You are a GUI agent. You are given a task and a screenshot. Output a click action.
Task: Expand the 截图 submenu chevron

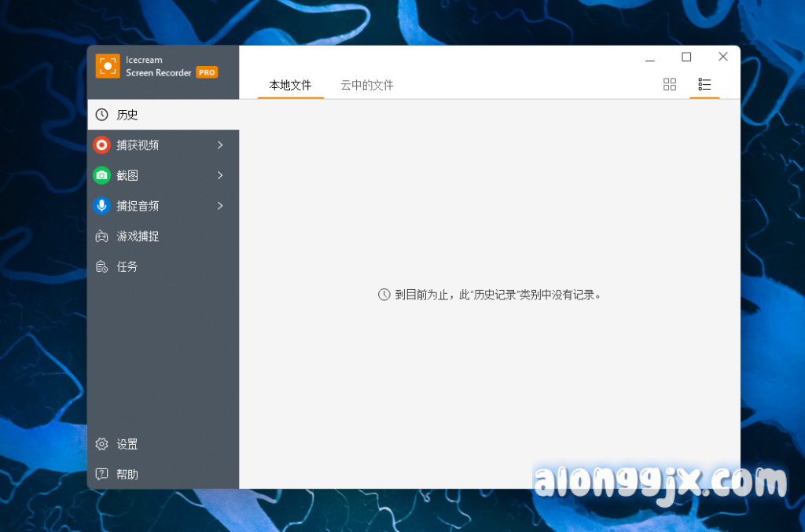220,175
